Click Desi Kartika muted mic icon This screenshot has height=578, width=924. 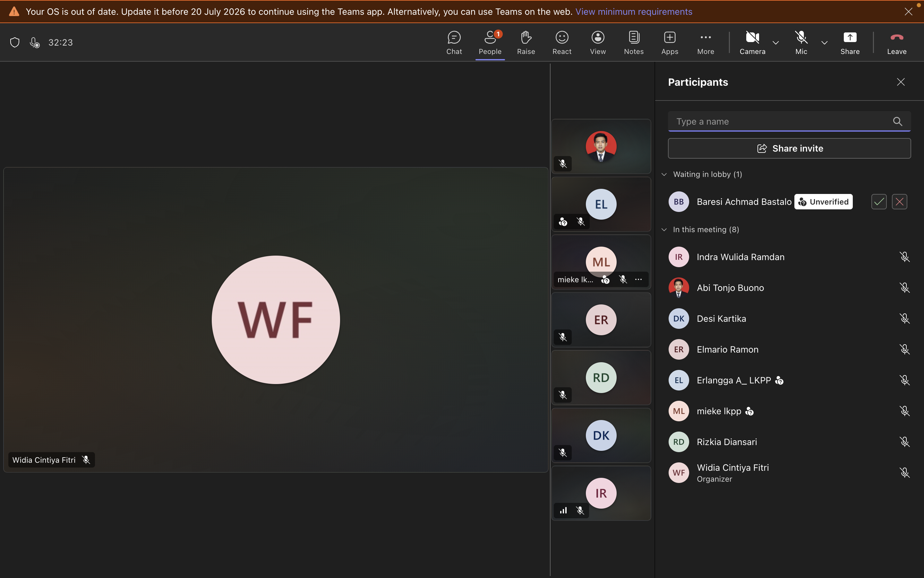904,319
